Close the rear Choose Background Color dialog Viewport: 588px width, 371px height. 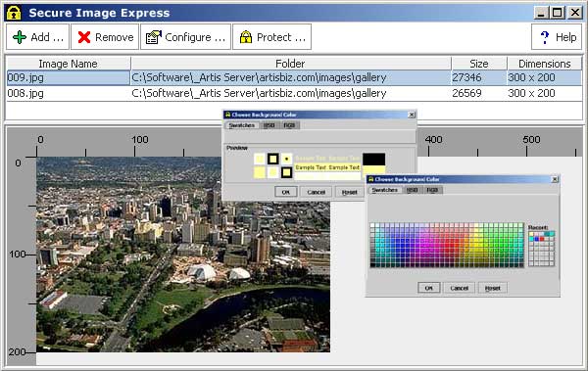click(412, 115)
